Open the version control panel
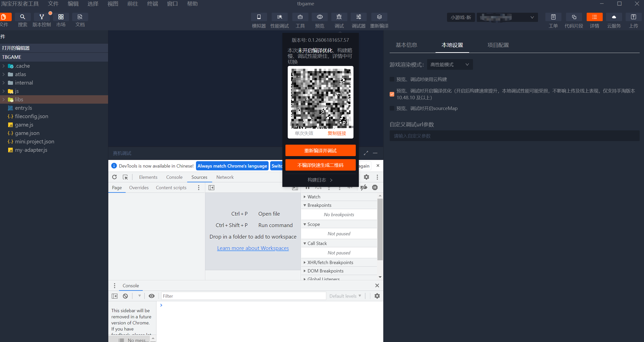This screenshot has width=644, height=342. 42,17
